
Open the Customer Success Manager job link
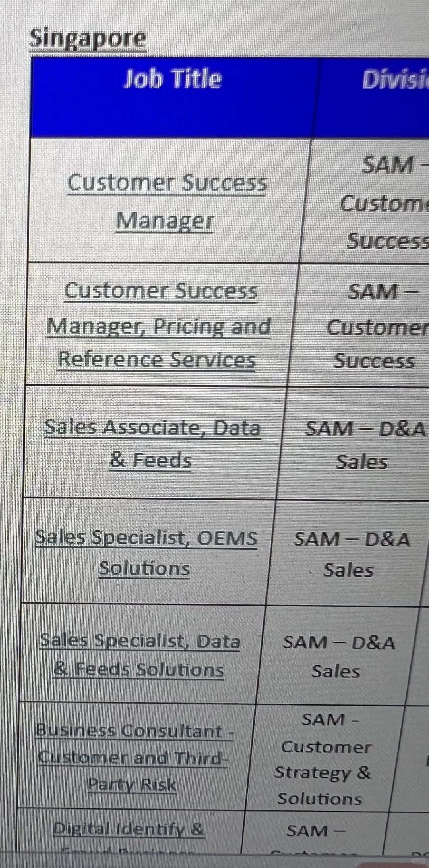167,201
